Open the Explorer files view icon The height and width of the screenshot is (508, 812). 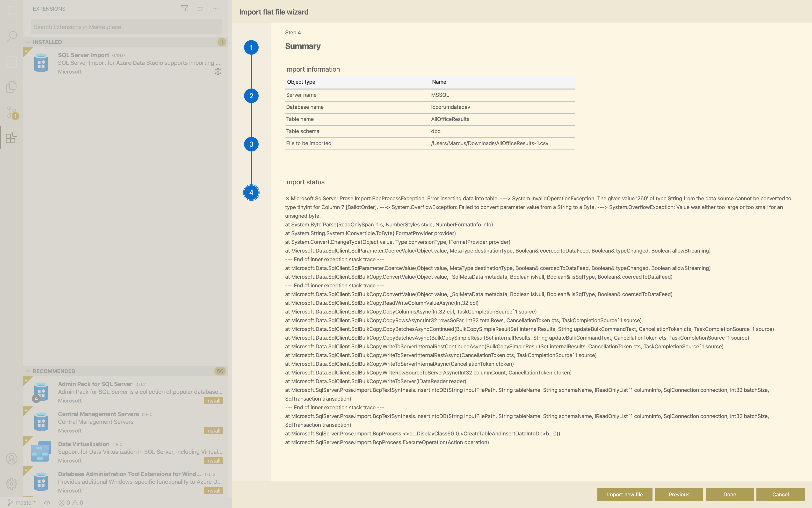[12, 87]
